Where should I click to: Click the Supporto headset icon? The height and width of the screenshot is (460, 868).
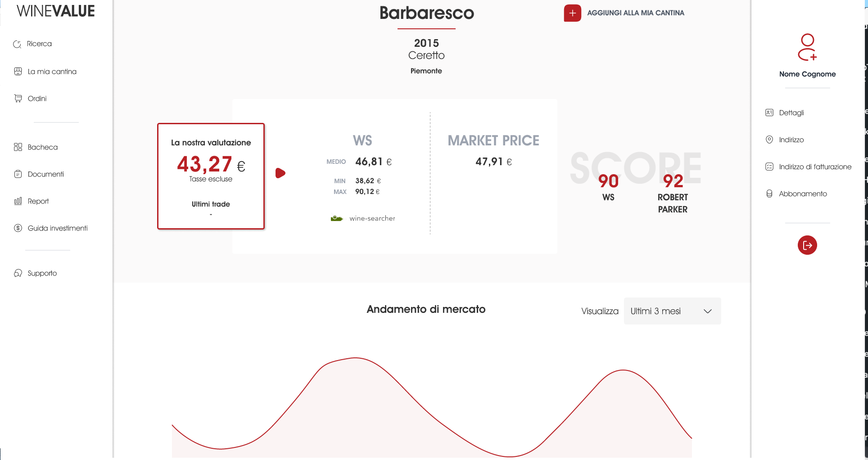(x=18, y=273)
